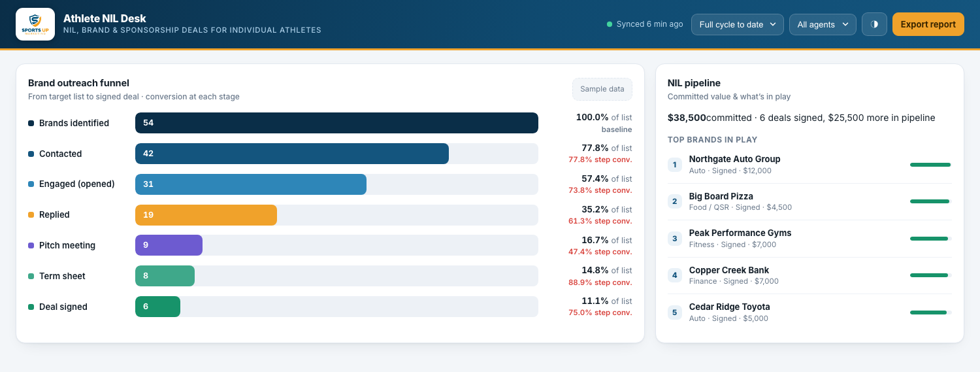The image size is (980, 372).
Task: Click the rank 5 badge
Action: click(x=675, y=313)
